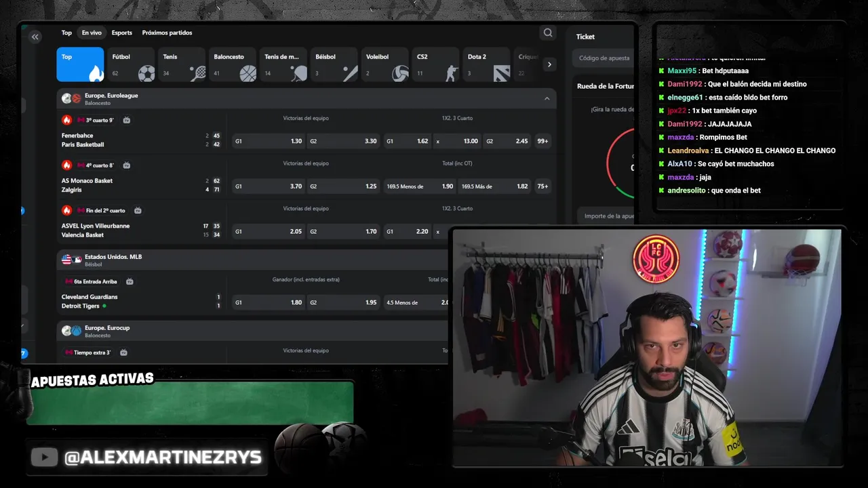
Task: Select G2 3 Cuarto odds 2.45
Action: [507, 141]
